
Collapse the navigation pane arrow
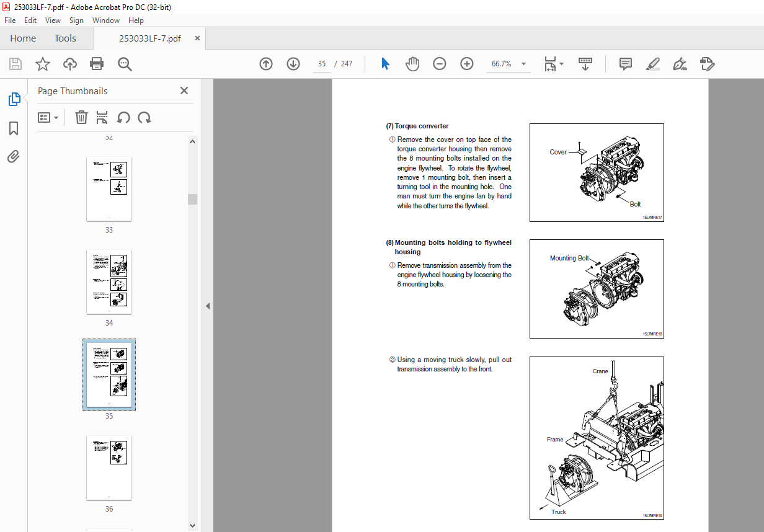(x=208, y=306)
